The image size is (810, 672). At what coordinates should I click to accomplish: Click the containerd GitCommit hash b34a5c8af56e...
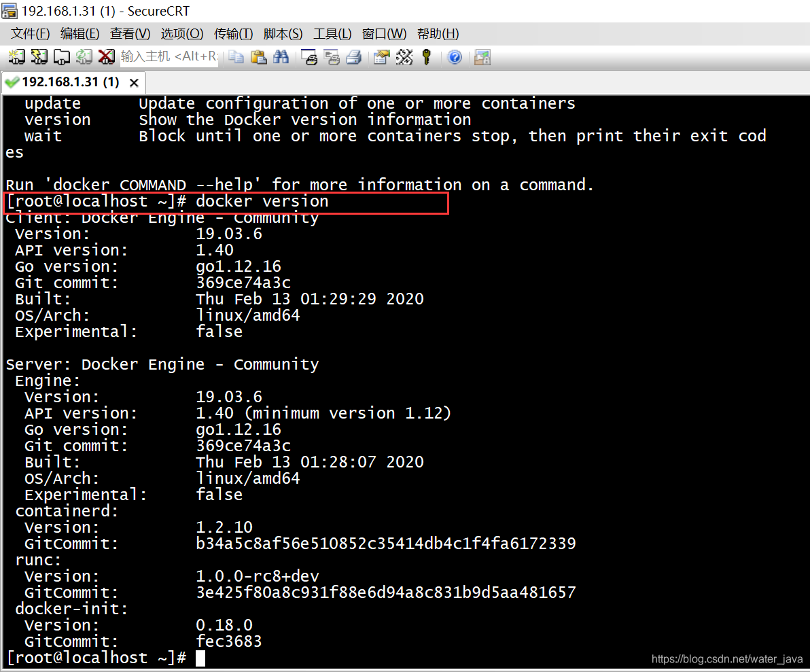point(386,544)
